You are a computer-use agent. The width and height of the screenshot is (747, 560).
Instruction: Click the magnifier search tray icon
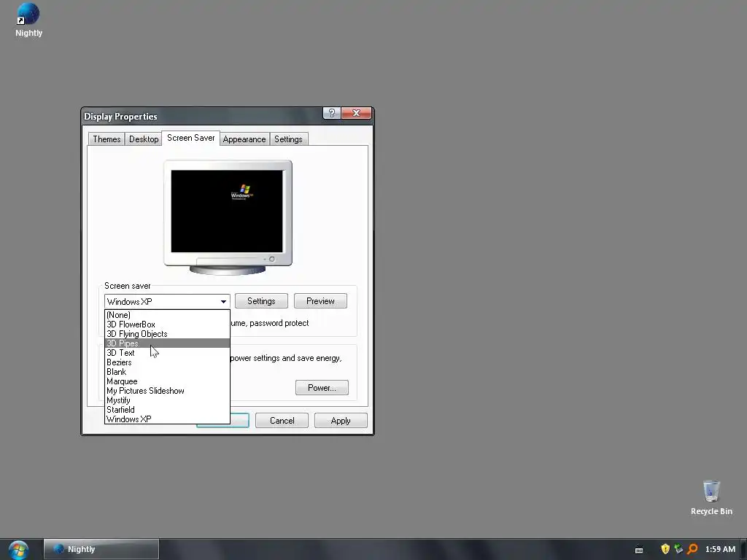(692, 549)
